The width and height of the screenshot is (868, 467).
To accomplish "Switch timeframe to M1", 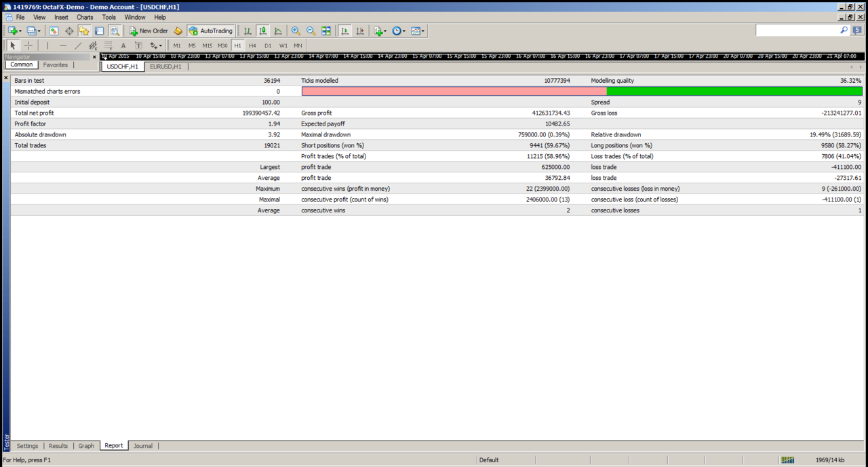I will 177,45.
